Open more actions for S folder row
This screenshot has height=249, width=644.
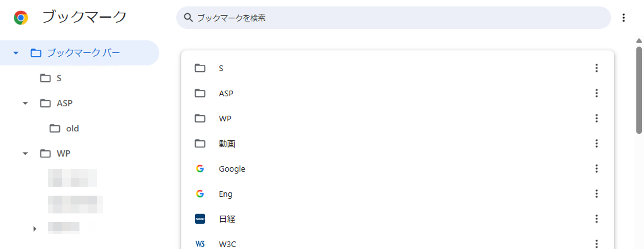596,68
